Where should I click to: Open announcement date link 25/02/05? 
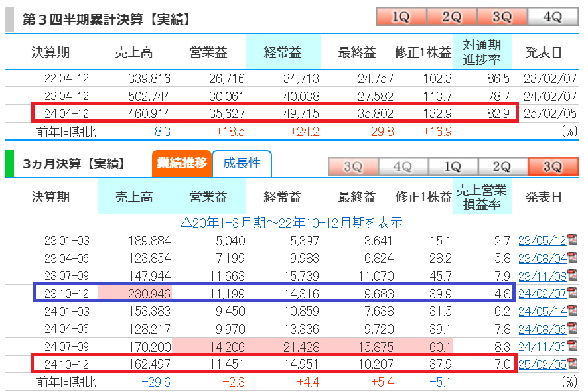(x=542, y=364)
